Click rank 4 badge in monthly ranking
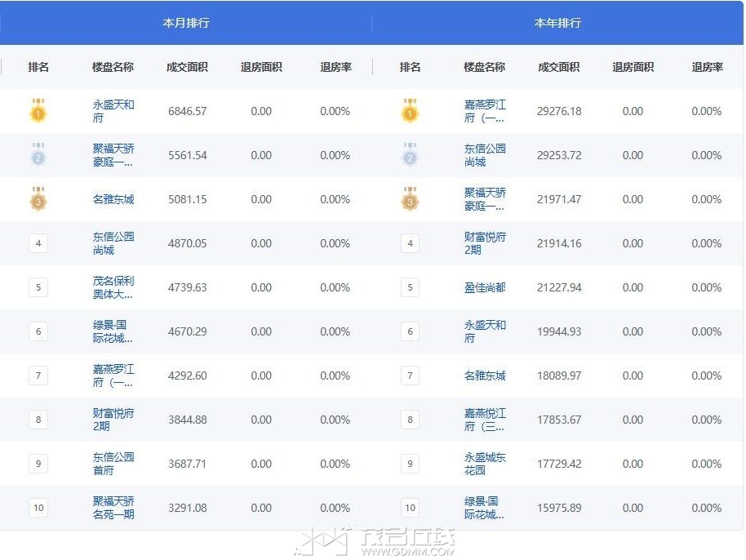746x560 pixels. (38, 243)
